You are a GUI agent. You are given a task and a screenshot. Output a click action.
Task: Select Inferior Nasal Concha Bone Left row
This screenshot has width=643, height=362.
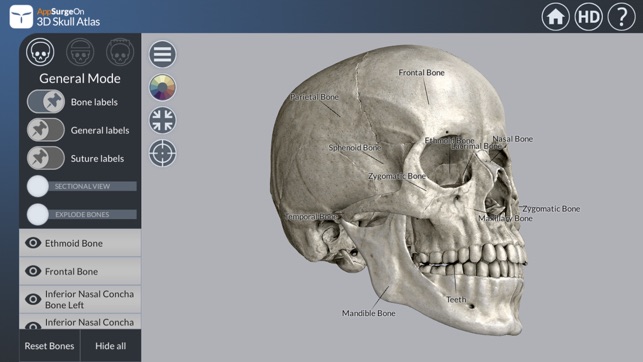(x=80, y=300)
